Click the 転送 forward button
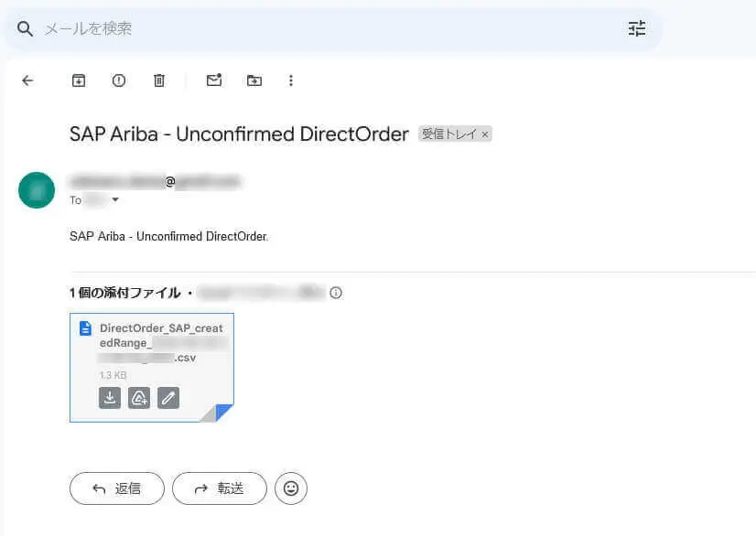The image size is (756, 536). click(220, 488)
